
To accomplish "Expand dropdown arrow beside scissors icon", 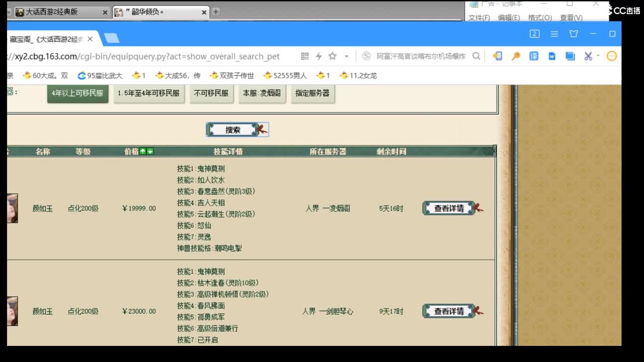I will [x=598, y=56].
